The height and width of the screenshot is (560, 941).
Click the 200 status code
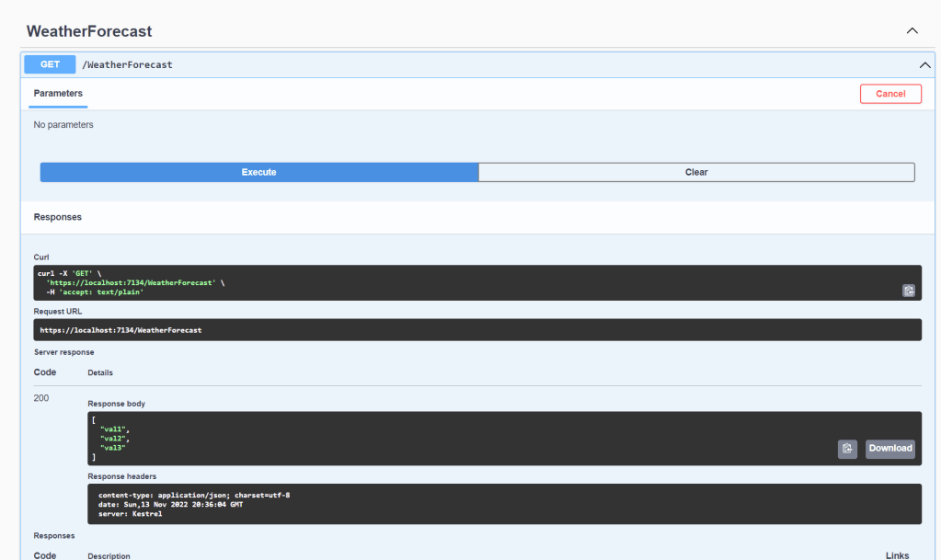pos(41,398)
